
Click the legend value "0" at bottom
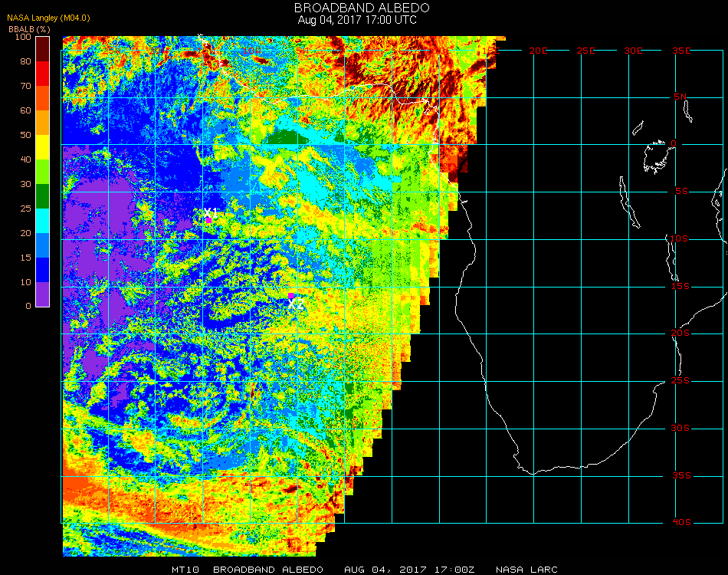28,306
